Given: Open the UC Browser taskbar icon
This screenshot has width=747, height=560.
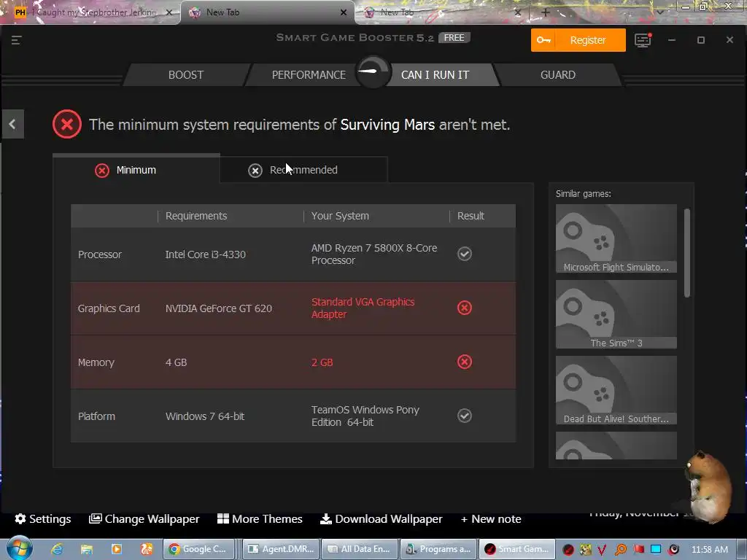Looking at the screenshot, I should [x=146, y=549].
